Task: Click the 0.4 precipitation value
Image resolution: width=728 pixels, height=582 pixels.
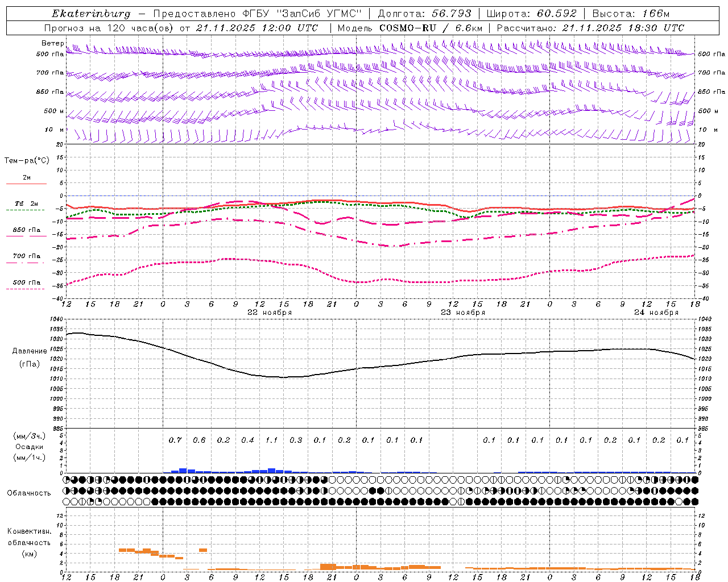Action: point(247,440)
